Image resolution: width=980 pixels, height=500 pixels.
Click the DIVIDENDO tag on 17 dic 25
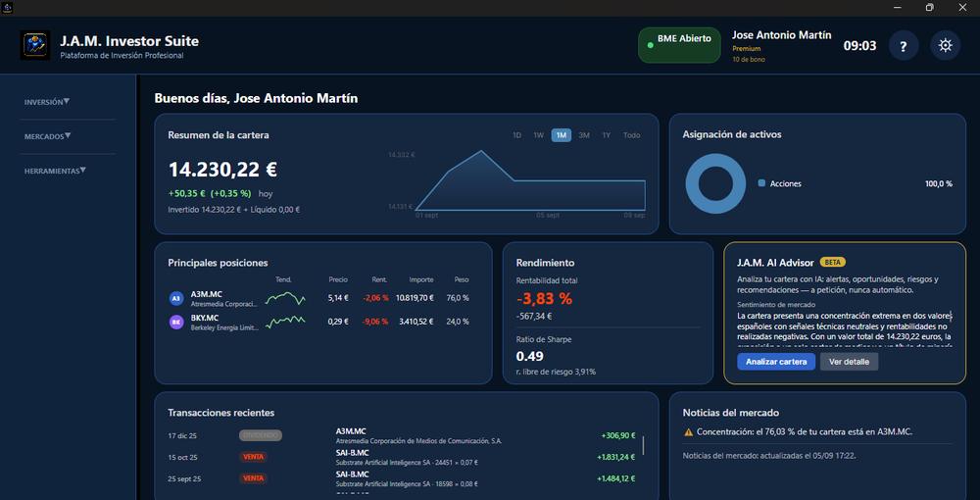tap(260, 435)
